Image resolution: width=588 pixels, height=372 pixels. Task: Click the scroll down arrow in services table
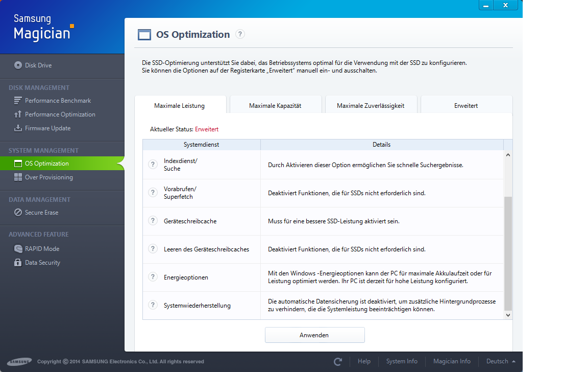tap(508, 315)
